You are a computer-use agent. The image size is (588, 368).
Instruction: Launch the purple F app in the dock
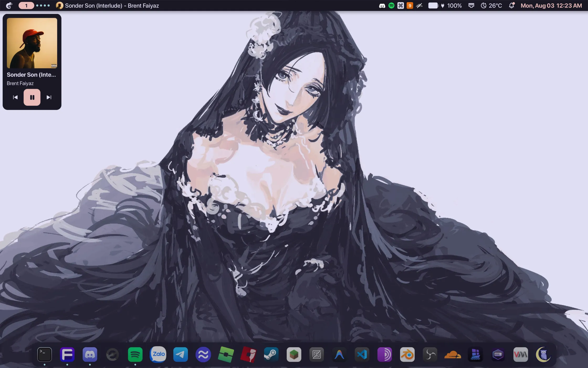[67, 355]
